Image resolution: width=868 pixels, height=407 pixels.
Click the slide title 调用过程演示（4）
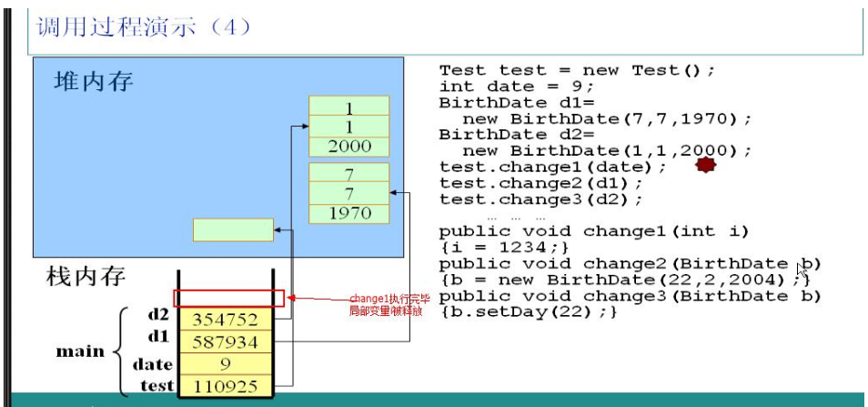point(143,26)
